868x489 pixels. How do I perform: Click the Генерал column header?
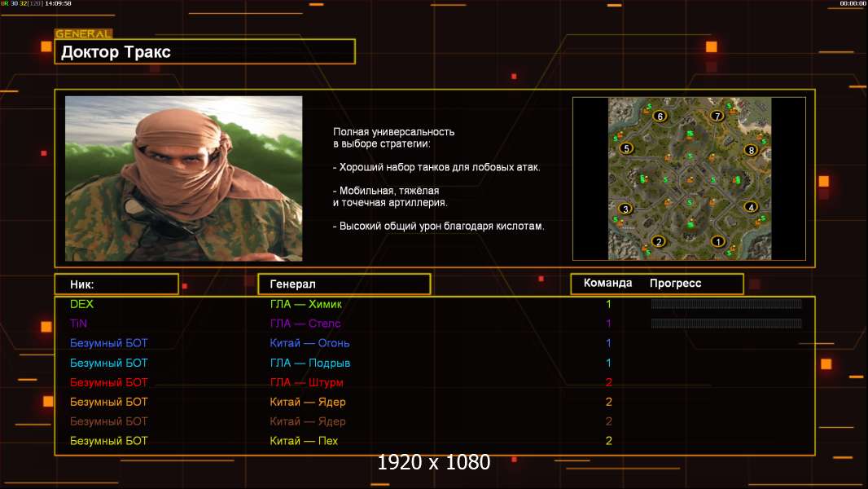click(344, 284)
